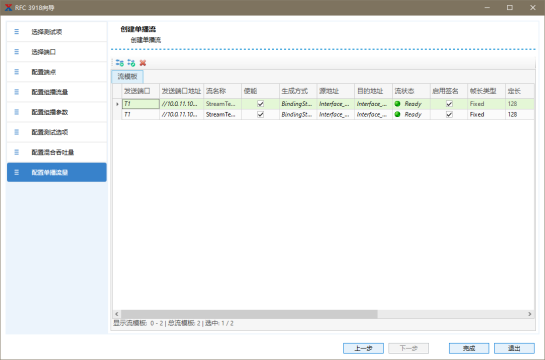Click the second add-stream icon with green check
This screenshot has width=545, height=360.
[x=131, y=63]
